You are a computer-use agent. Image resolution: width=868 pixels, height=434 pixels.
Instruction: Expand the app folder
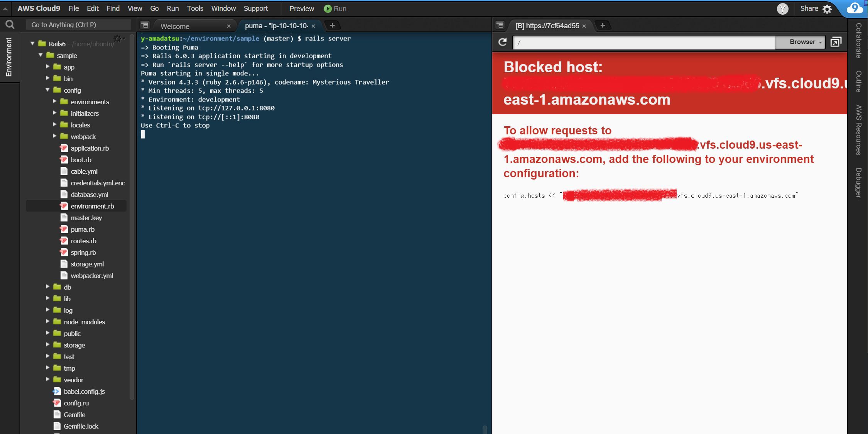coord(47,67)
